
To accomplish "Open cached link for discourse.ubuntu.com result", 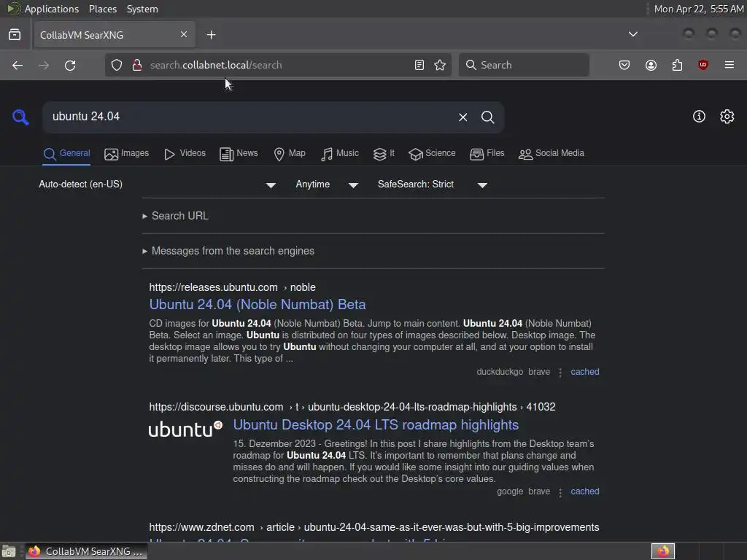I will coord(584,491).
